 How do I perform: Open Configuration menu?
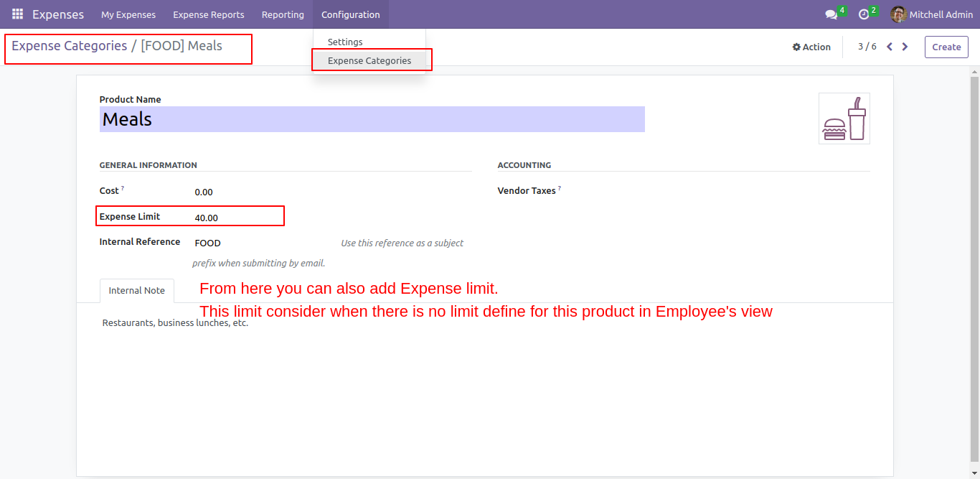coord(351,14)
